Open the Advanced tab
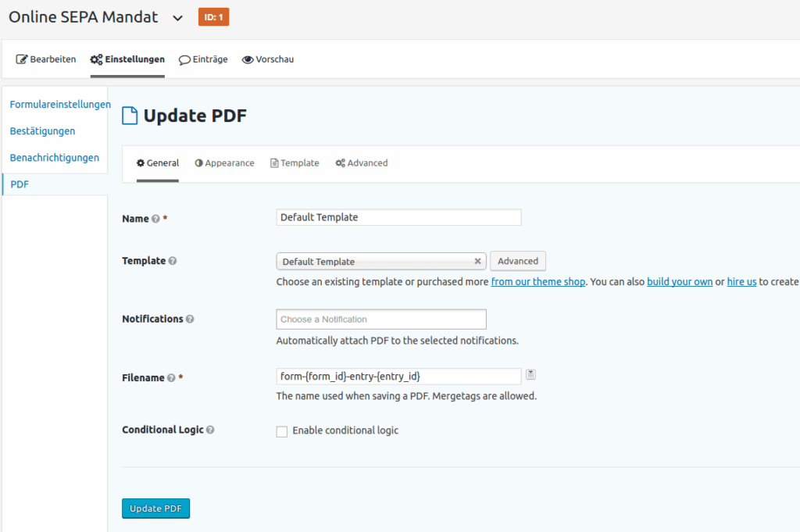 click(x=362, y=162)
